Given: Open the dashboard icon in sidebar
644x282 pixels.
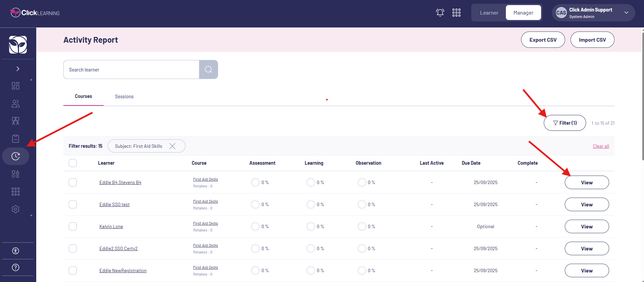Looking at the screenshot, I should (16, 86).
